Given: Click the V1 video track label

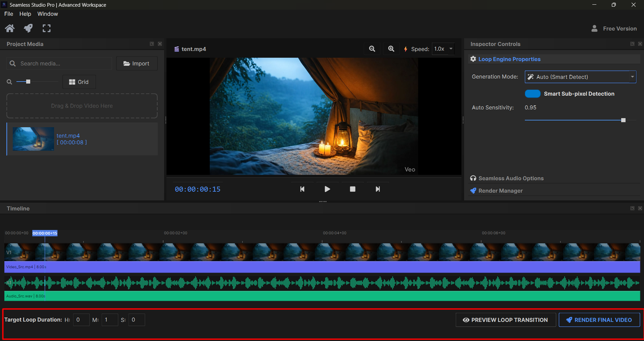Looking at the screenshot, I should pos(9,252).
